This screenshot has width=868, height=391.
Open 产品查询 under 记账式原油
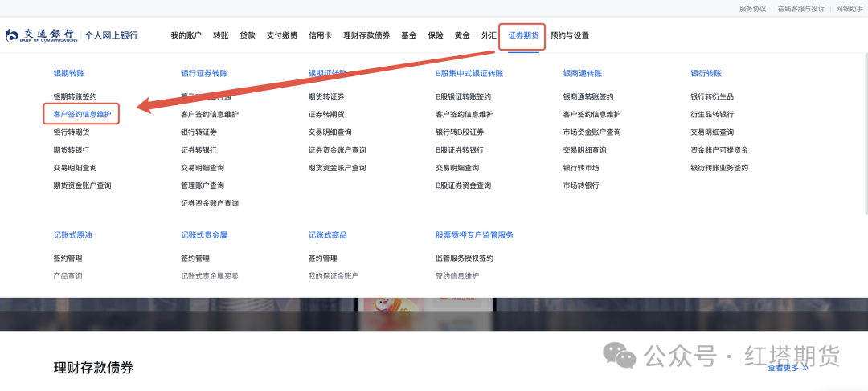[x=68, y=276]
